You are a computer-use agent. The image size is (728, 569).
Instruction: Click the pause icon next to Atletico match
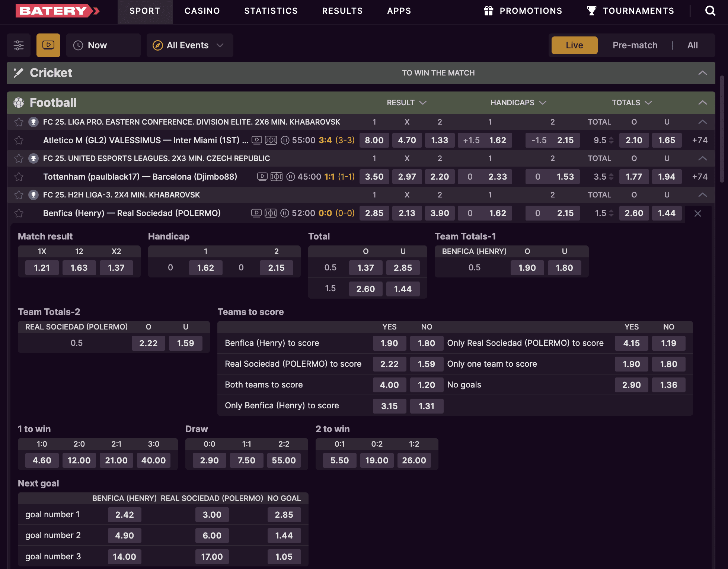(285, 140)
